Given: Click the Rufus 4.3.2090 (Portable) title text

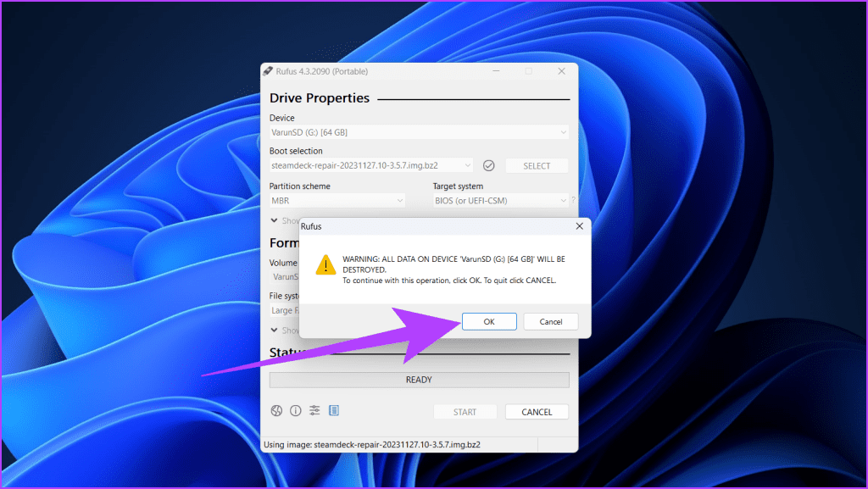Looking at the screenshot, I should (x=321, y=71).
